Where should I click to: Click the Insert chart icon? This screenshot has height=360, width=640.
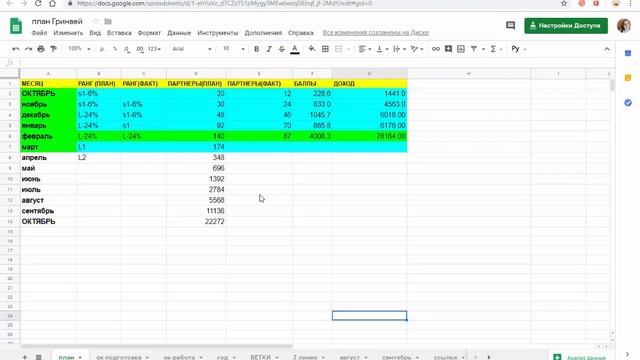click(461, 49)
